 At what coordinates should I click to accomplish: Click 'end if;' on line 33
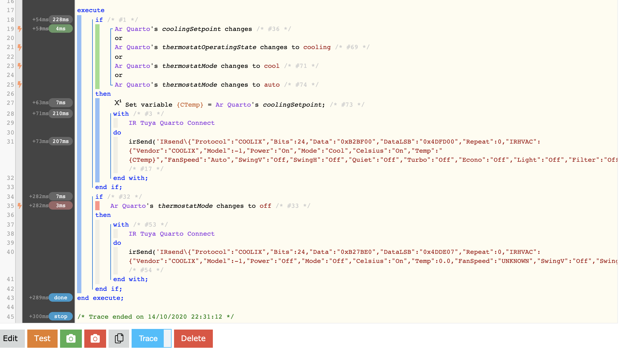pyautogui.click(x=109, y=187)
